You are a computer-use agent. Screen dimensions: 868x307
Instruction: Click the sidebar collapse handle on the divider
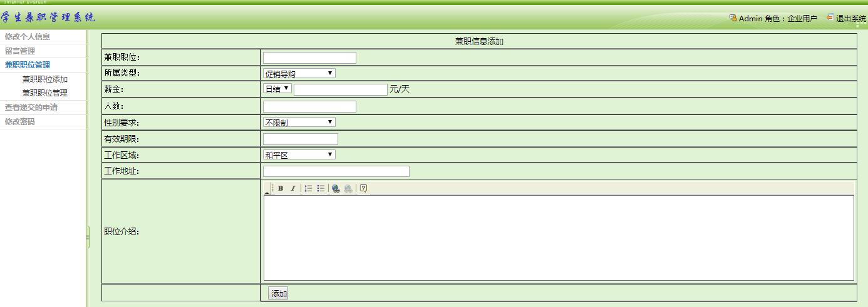(88, 236)
